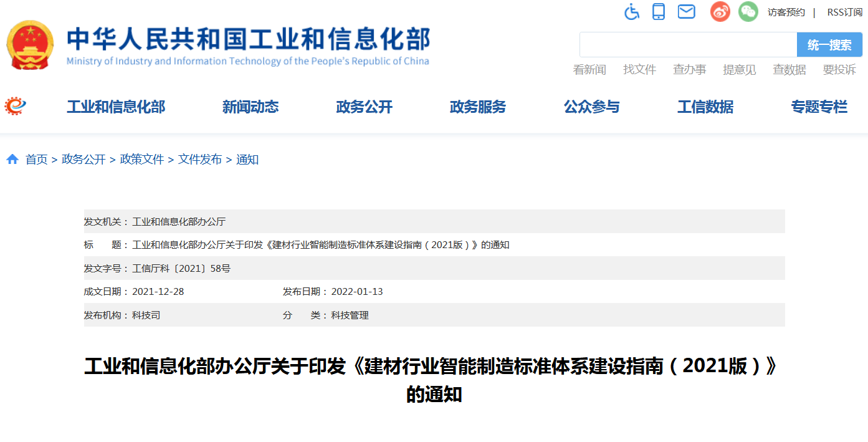
Task: Open 公众参与 navigation menu
Action: (592, 107)
